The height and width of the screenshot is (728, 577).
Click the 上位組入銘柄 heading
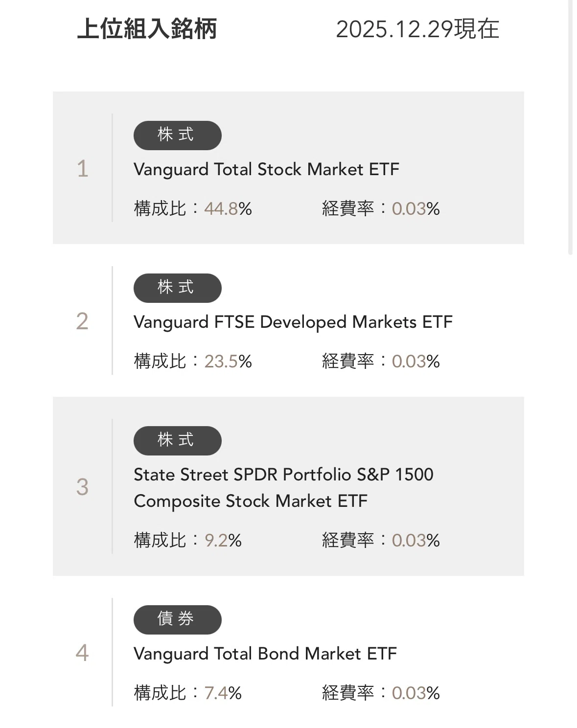click(x=147, y=29)
